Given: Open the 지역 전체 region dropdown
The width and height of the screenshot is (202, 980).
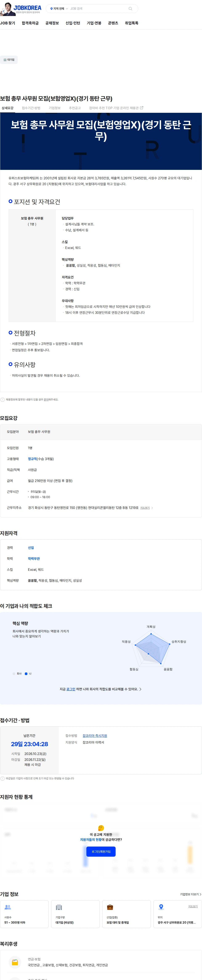Looking at the screenshot, I should (59, 8).
